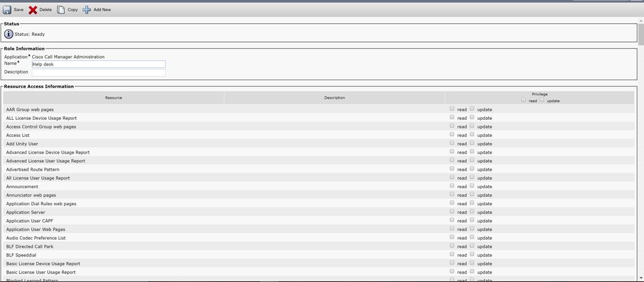Click the Resource column header
Viewport: 644px width, 282px height.
tap(113, 98)
